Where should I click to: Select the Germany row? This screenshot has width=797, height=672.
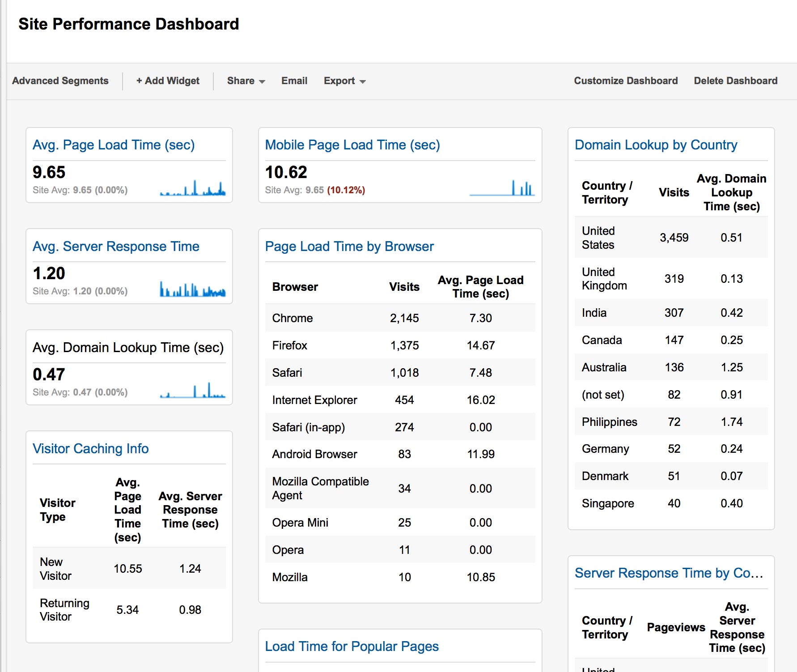pyautogui.click(x=671, y=449)
